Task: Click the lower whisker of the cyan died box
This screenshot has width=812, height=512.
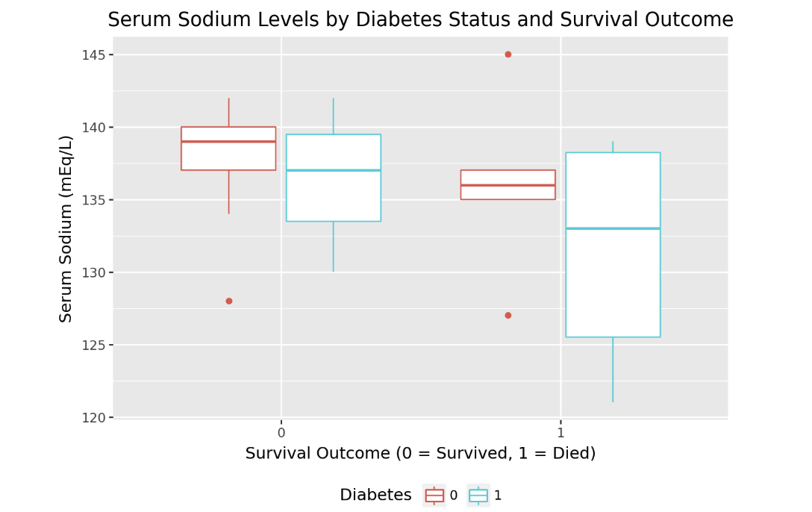Action: pos(613,369)
